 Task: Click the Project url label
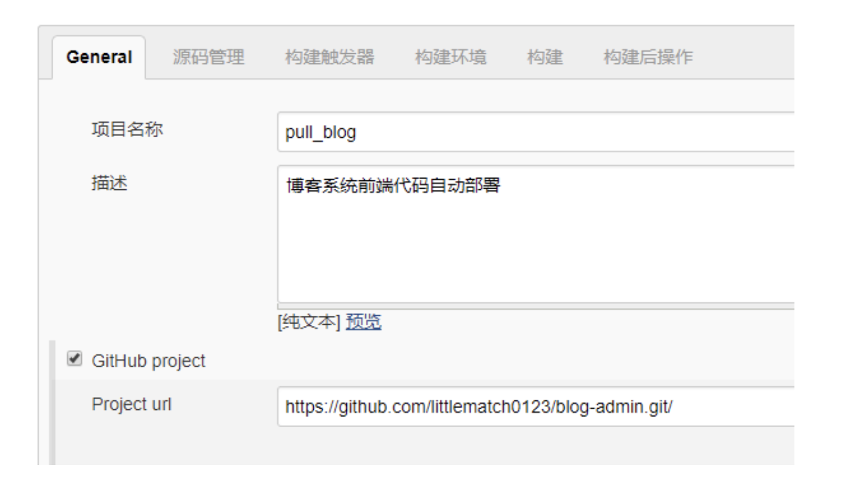tap(131, 404)
